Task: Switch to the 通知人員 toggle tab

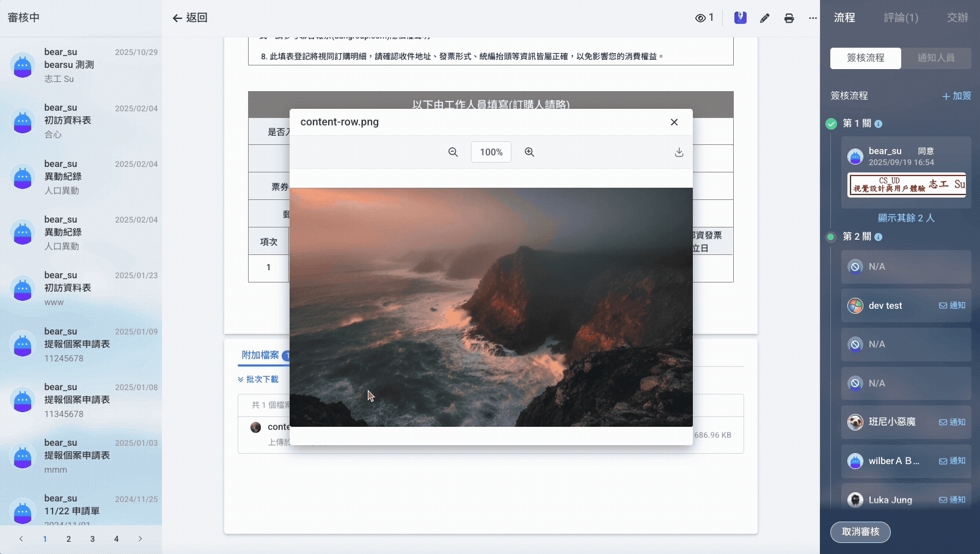Action: click(936, 58)
